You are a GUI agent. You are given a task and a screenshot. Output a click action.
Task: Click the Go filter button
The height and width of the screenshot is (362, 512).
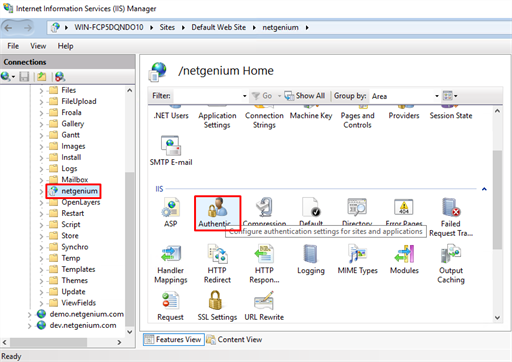point(262,96)
